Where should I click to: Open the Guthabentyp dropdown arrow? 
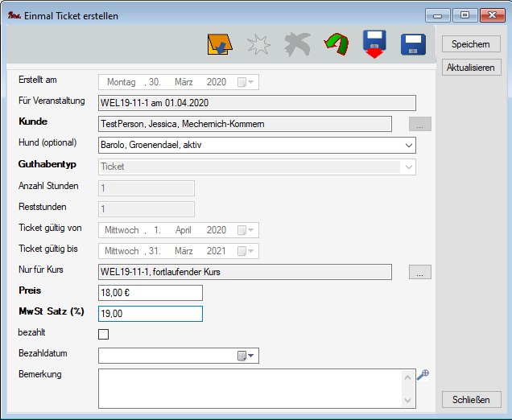click(409, 167)
